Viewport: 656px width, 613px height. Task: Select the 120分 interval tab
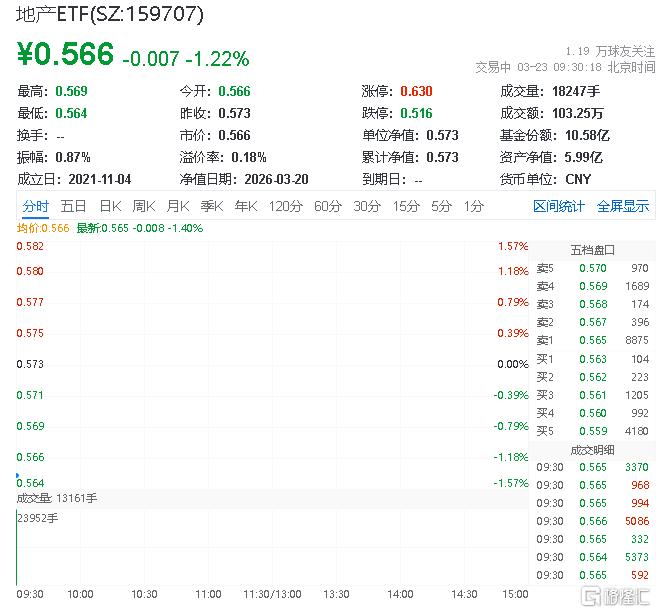click(x=286, y=206)
